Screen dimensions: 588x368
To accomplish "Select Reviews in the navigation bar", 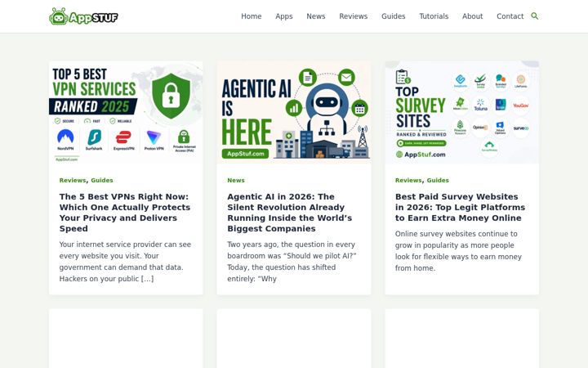I will (354, 16).
